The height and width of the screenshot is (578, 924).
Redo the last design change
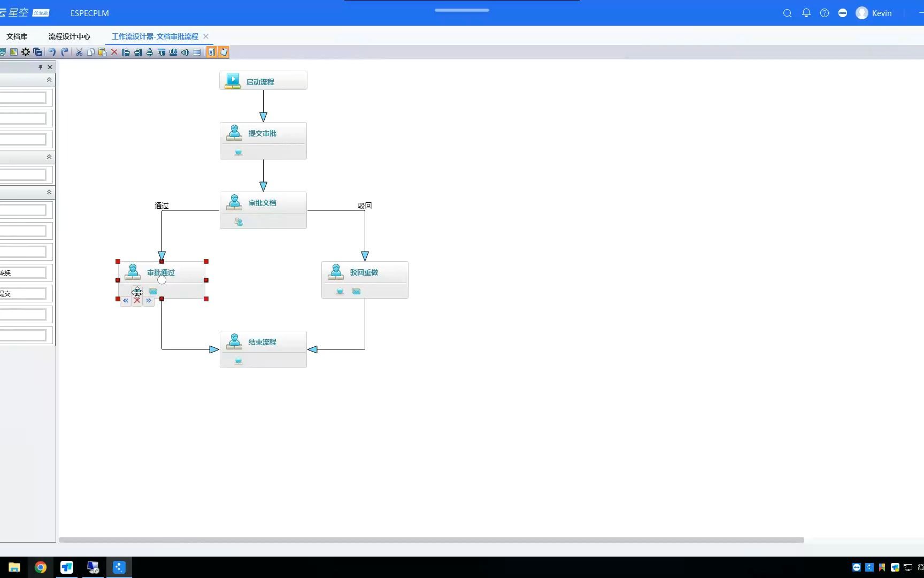pos(65,52)
